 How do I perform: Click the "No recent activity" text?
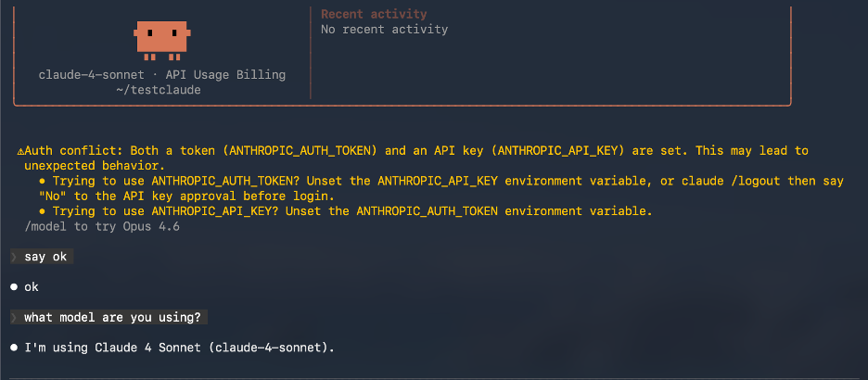click(384, 30)
